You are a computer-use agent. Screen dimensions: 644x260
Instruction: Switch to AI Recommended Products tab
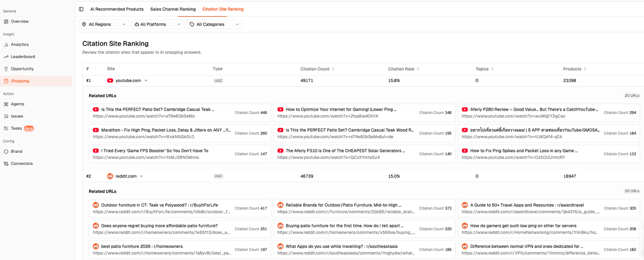click(x=117, y=9)
